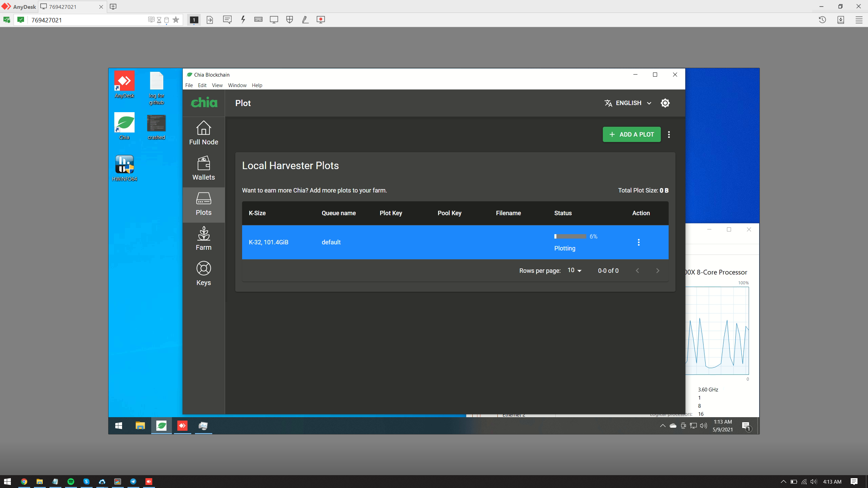Open action menu for K-32 plot row
The width and height of the screenshot is (868, 488).
[x=638, y=242]
